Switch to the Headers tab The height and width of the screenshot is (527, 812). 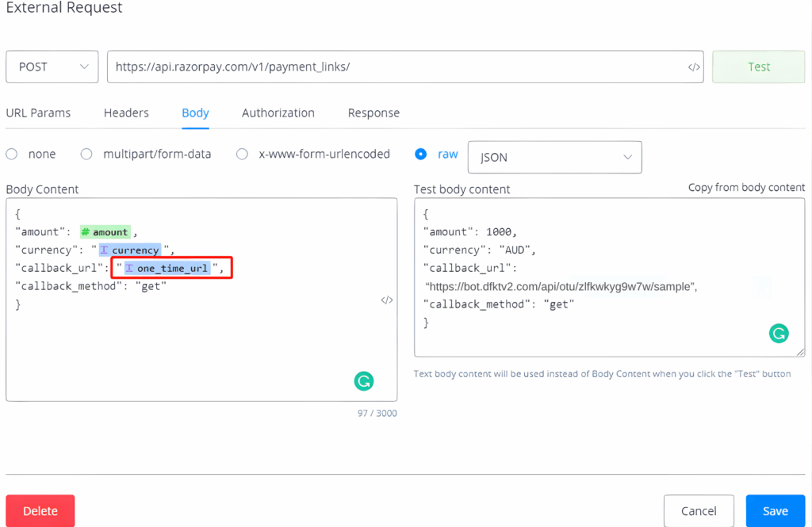(126, 113)
